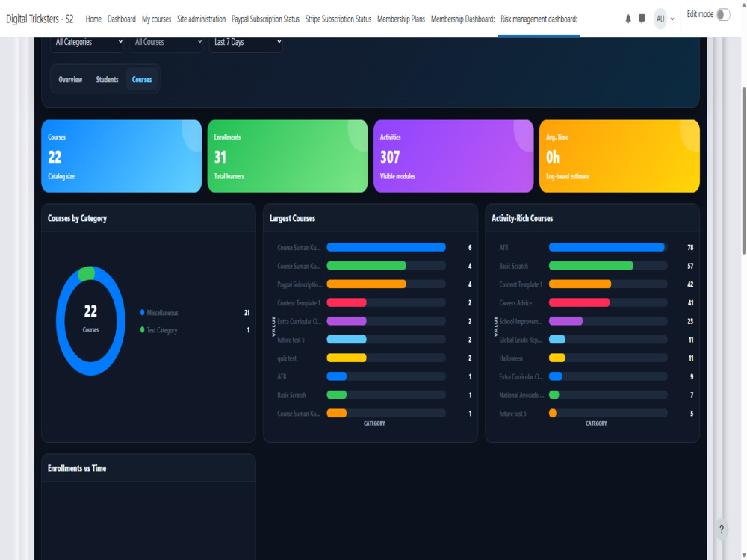747x560 pixels.
Task: Open My courses in the navigation
Action: (156, 19)
